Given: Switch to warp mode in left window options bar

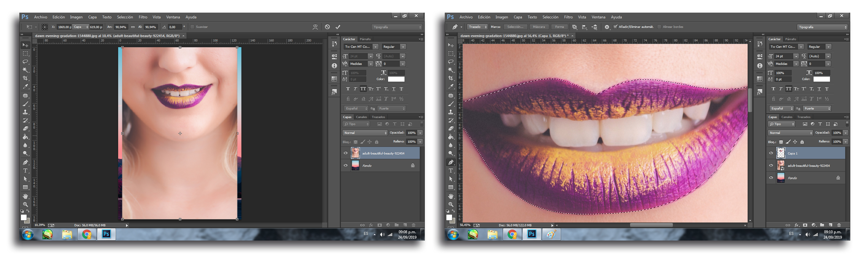Looking at the screenshot, I should coord(315,27).
